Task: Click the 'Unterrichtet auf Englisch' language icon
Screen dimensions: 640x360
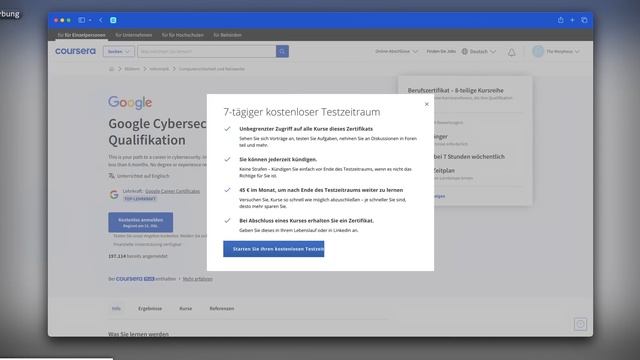Action: 111,176
